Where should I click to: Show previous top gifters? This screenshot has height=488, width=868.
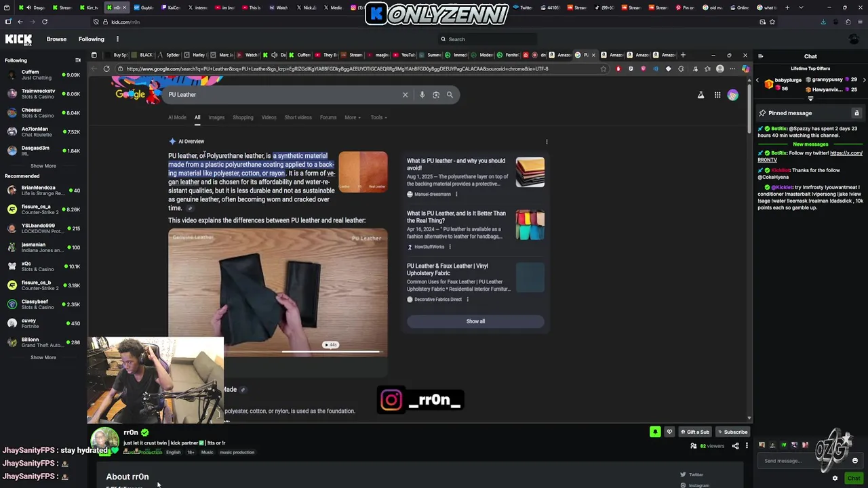tap(757, 80)
